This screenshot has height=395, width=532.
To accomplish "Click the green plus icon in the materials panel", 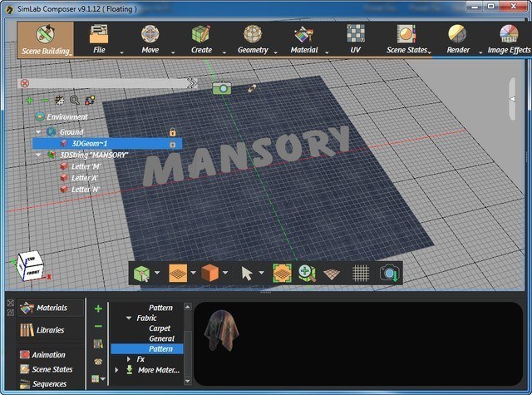I will point(98,309).
